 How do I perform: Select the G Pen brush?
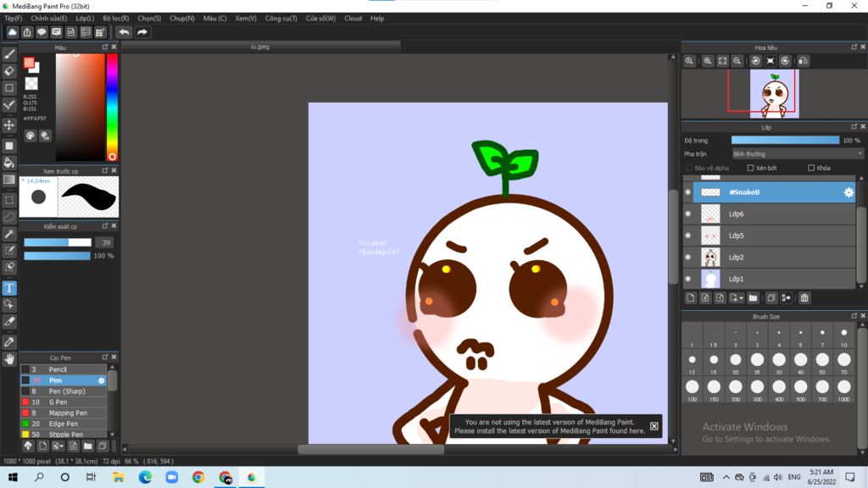point(64,402)
